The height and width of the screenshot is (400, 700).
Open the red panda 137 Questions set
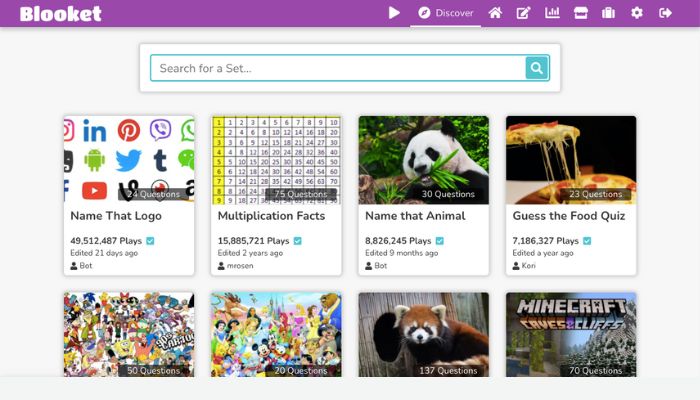424,335
